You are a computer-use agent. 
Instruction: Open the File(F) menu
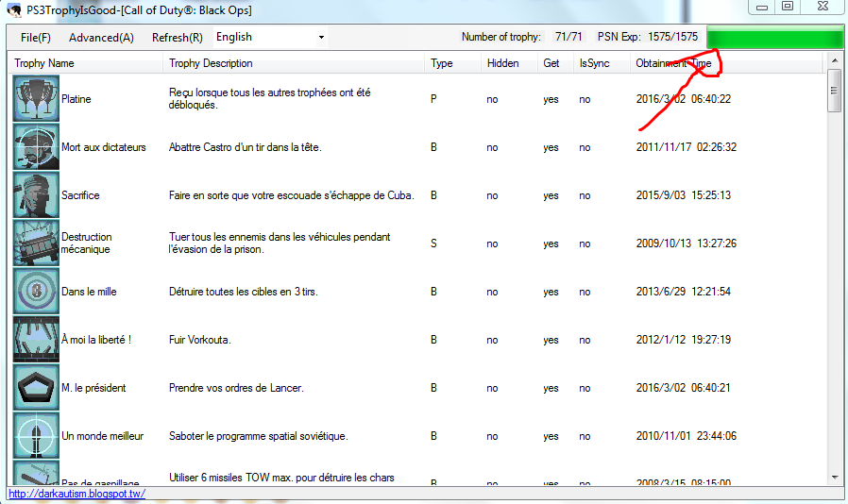click(x=36, y=38)
